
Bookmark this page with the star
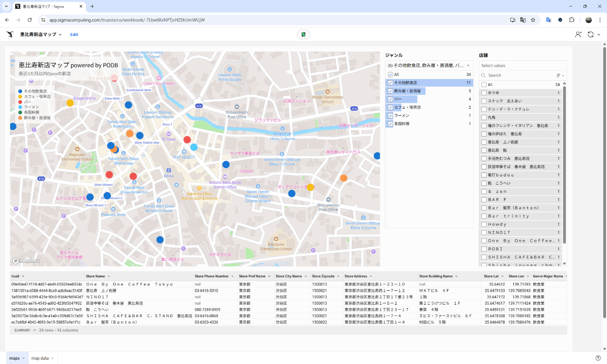pyautogui.click(x=533, y=20)
